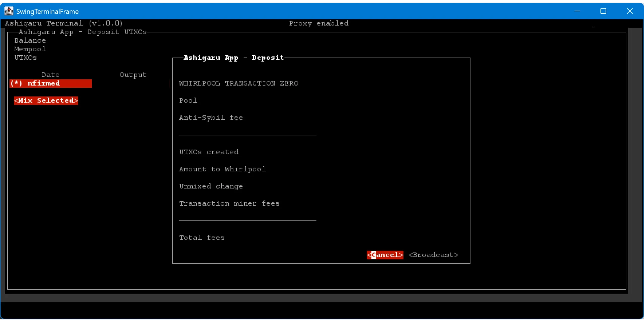
Task: Click the Total fees line
Action: pyautogui.click(x=202, y=238)
